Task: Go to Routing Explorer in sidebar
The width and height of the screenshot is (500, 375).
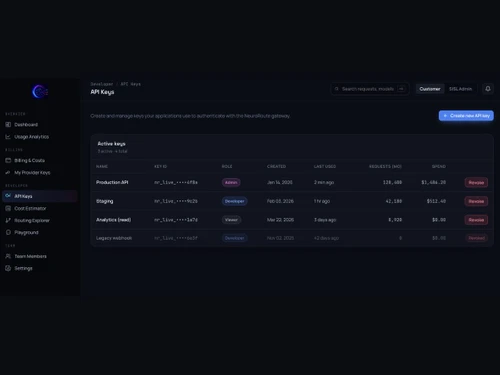Action: [x=40, y=220]
